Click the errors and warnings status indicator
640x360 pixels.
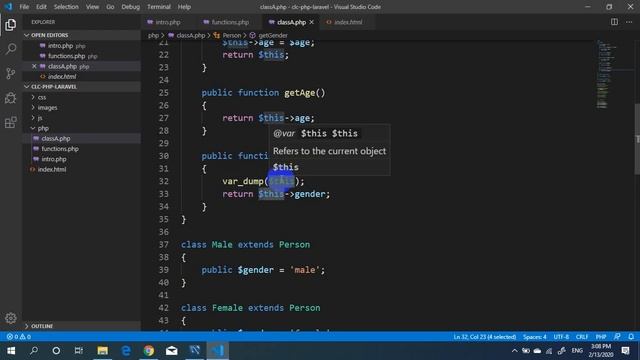pos(19,337)
